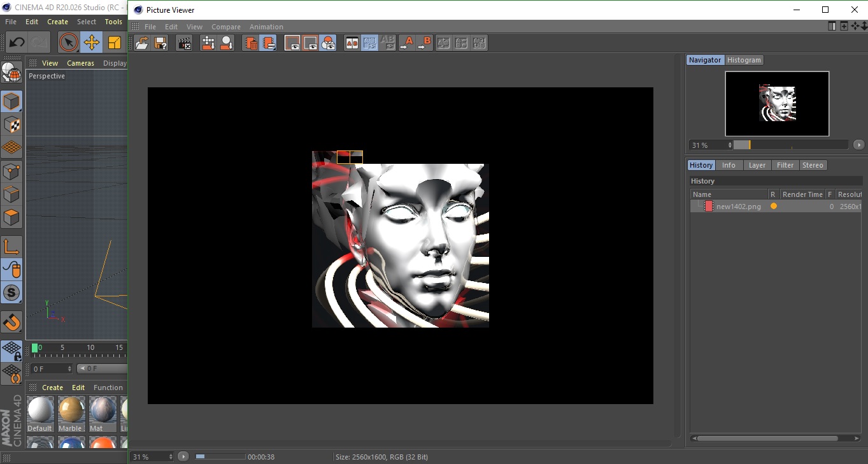Click Make Editable globe icon in Cinema 4D
The width and height of the screenshot is (868, 464).
(x=11, y=73)
